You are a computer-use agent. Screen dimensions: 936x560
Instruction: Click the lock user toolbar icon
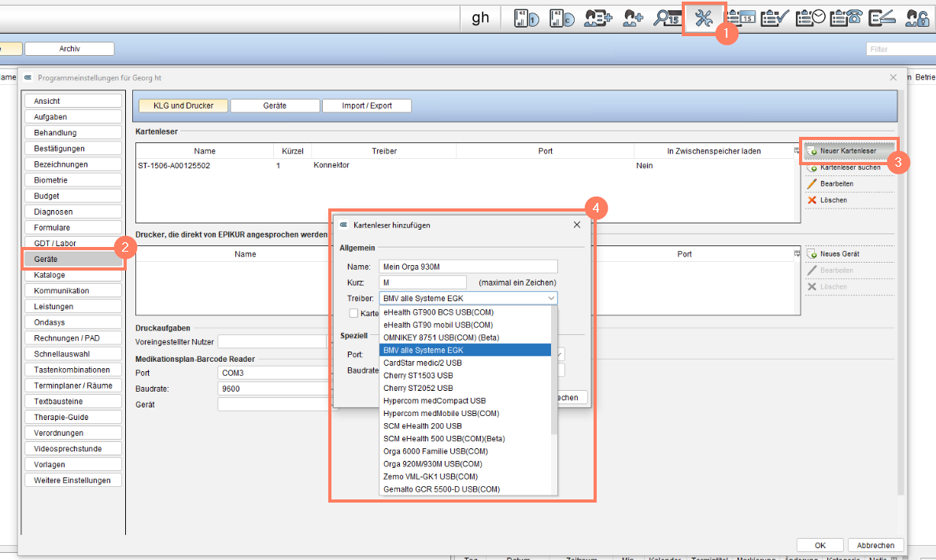(x=916, y=19)
